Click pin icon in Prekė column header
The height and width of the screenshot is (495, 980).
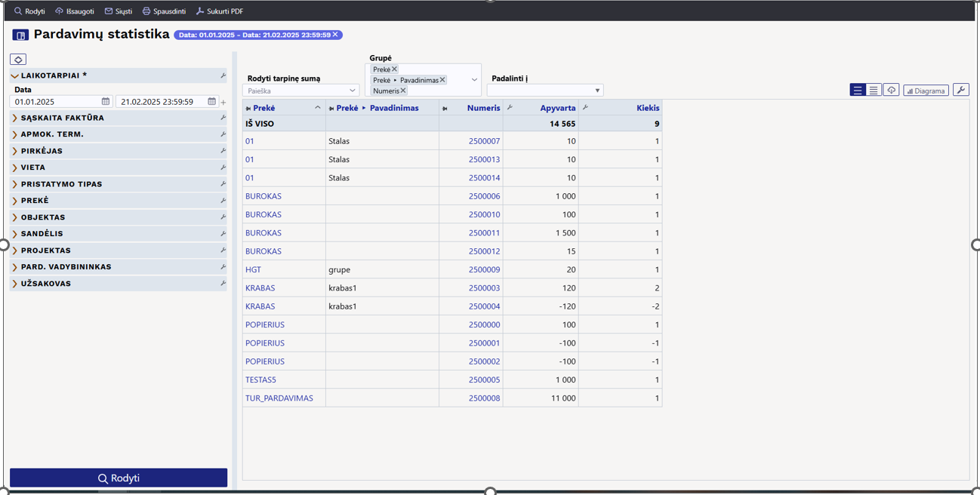click(248, 109)
